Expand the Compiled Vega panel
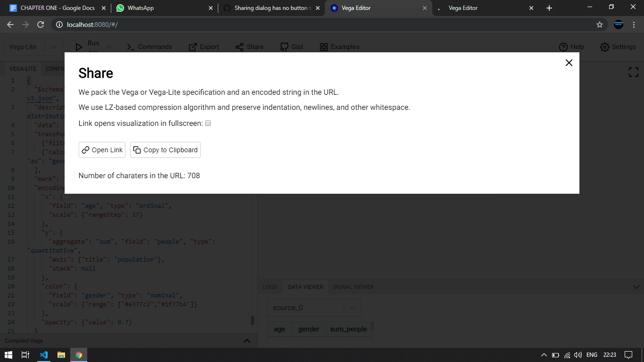644x362 pixels. (x=247, y=340)
